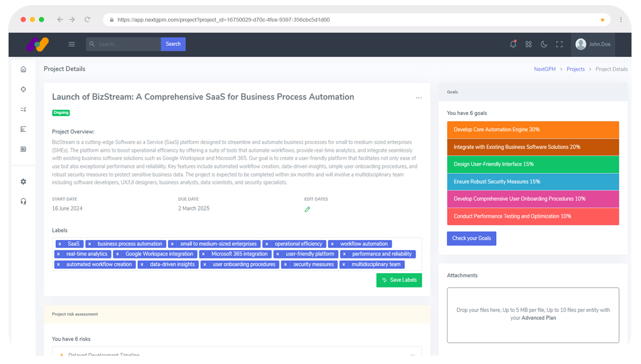The height and width of the screenshot is (364, 641).
Task: Remove the data-driven insights label
Action: (x=142, y=265)
